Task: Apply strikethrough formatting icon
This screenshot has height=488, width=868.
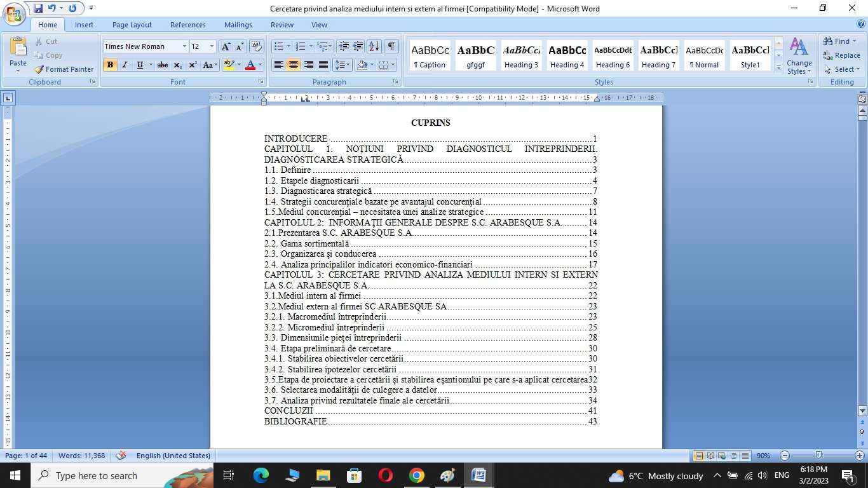Action: tap(163, 65)
